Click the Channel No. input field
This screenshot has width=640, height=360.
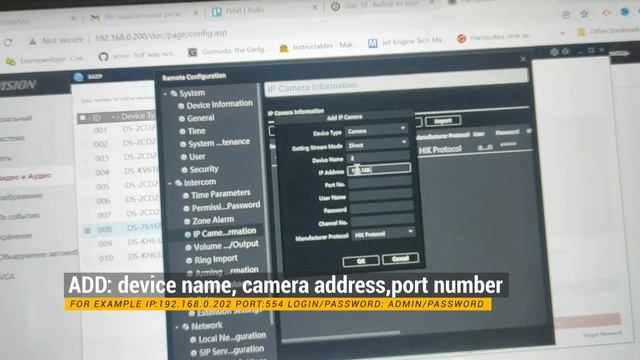tap(383, 221)
